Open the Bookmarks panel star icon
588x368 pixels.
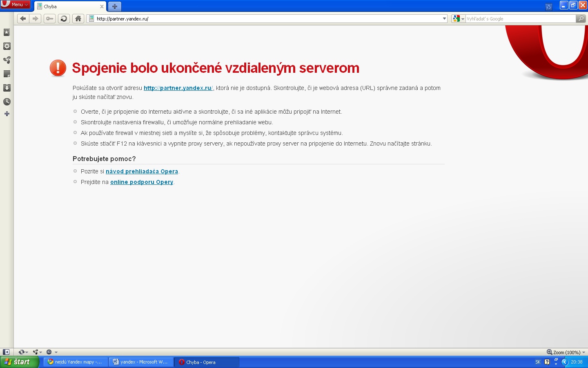coord(7,32)
